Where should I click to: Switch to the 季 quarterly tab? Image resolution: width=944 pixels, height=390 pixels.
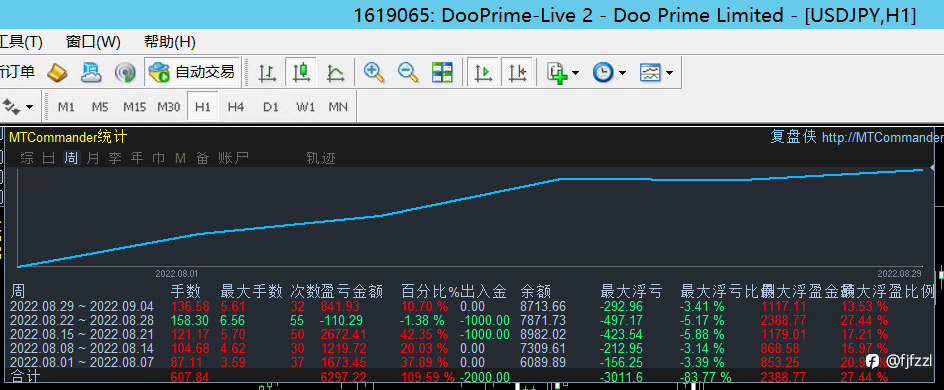(x=115, y=158)
